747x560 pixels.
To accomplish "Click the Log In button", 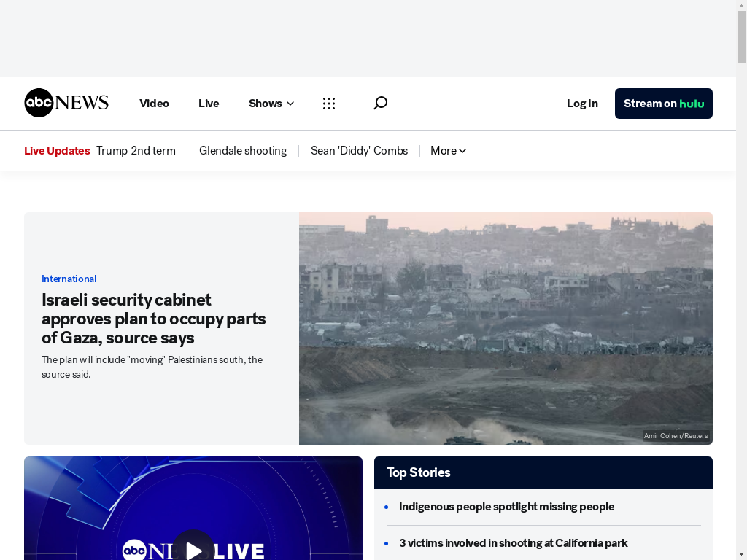I will pos(582,104).
